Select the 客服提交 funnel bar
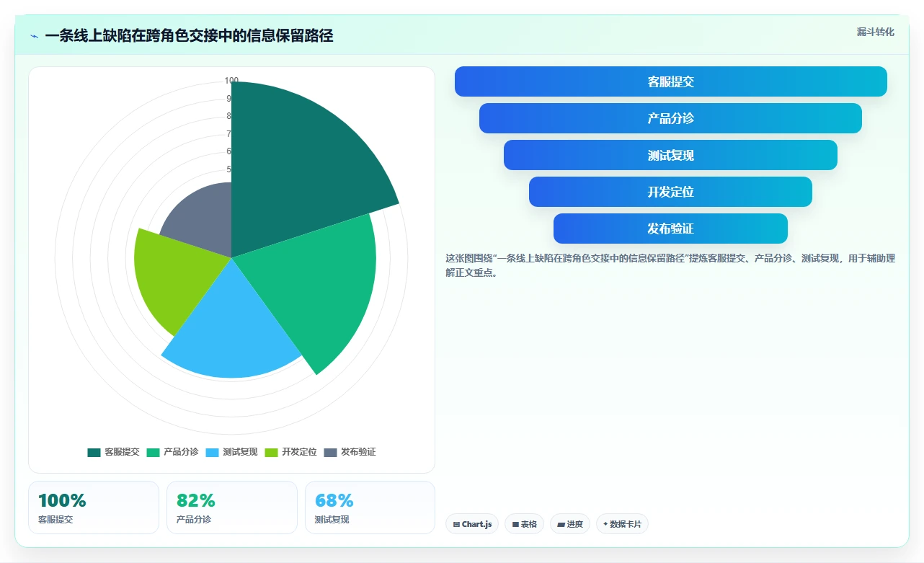 tap(670, 81)
